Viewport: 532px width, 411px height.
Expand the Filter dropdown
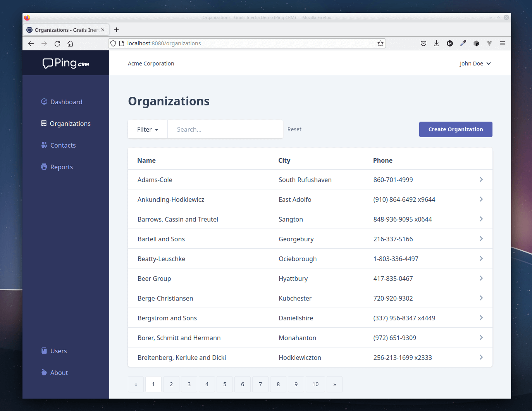(x=148, y=129)
